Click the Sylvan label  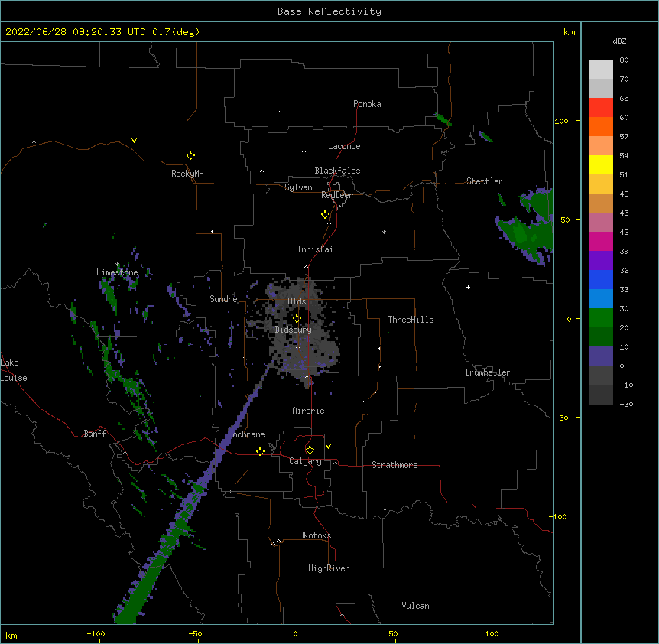coord(298,187)
